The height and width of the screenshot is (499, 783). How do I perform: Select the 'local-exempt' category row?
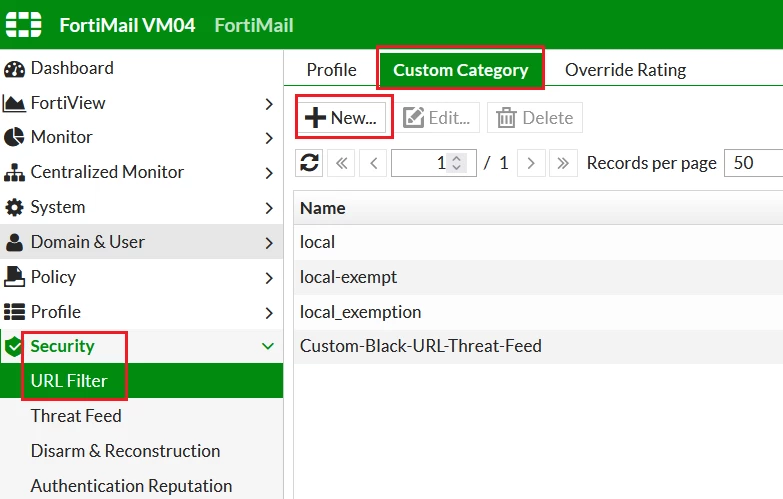[x=538, y=277]
